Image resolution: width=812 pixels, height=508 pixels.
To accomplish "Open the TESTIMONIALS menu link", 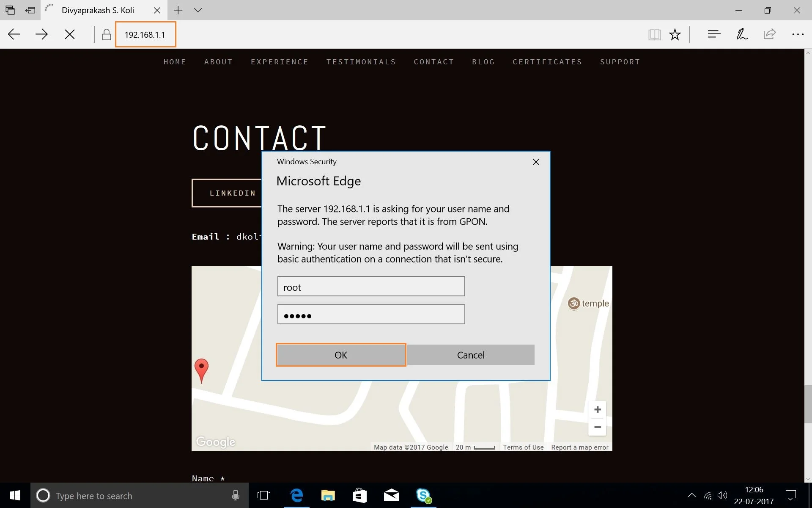I will tap(361, 62).
